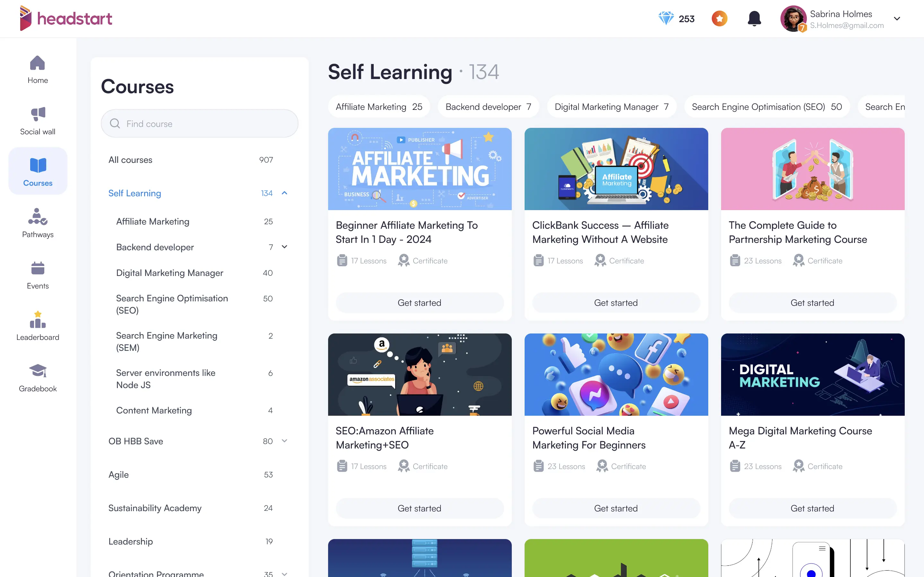The width and height of the screenshot is (924, 577).
Task: Click the diamond gems icon
Action: 666,19
